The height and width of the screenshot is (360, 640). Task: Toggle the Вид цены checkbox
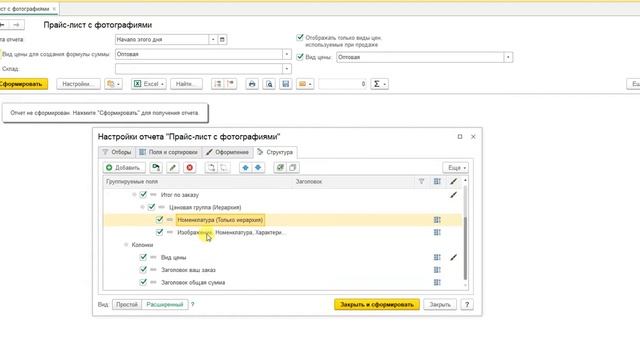pyautogui.click(x=300, y=57)
